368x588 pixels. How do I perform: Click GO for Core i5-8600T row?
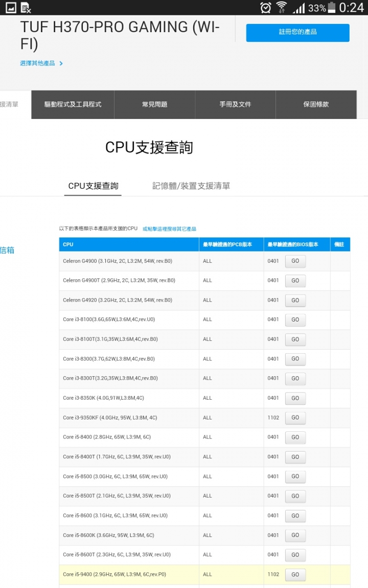[295, 555]
